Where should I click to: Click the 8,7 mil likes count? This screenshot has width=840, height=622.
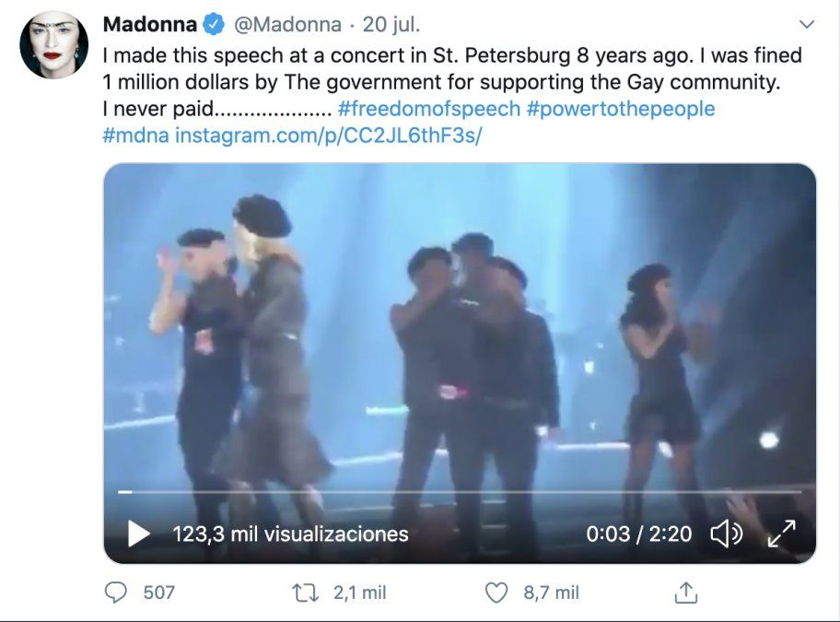tap(552, 593)
